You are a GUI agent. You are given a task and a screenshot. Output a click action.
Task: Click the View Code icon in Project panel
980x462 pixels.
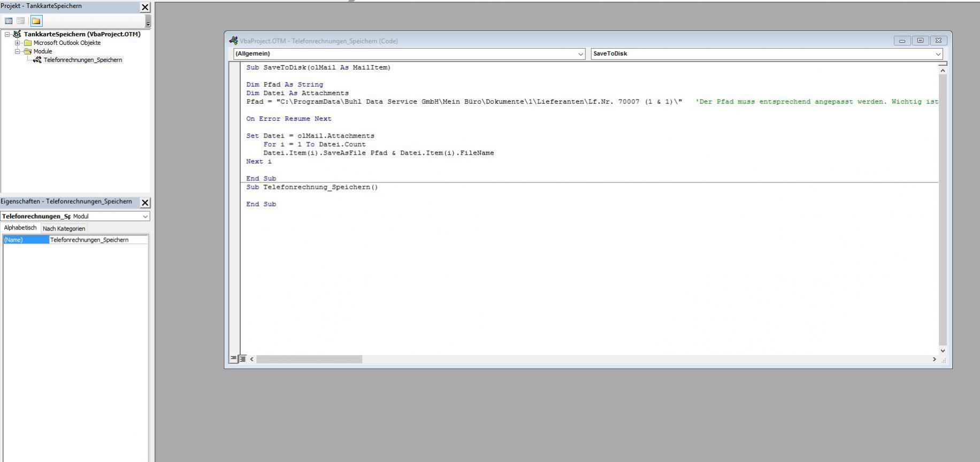(9, 21)
